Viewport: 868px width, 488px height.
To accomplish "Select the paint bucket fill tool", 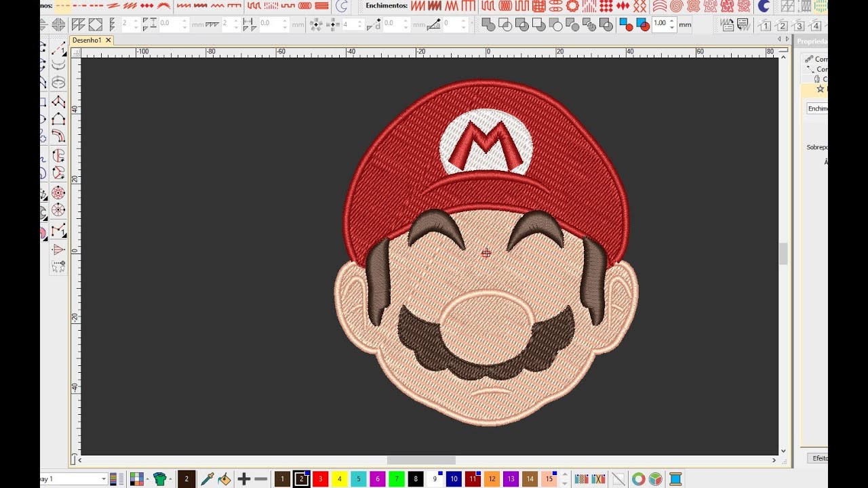I will (x=224, y=479).
